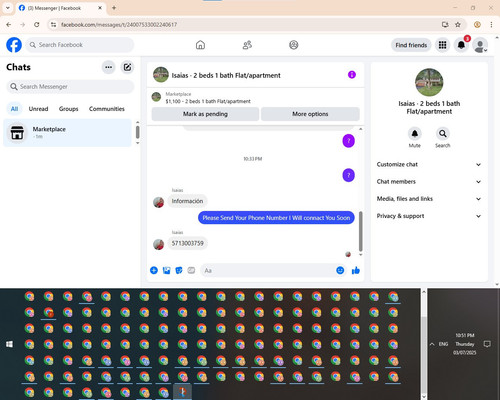This screenshot has height=400, width=500.
Task: Select the All chats filter
Action: (14, 109)
